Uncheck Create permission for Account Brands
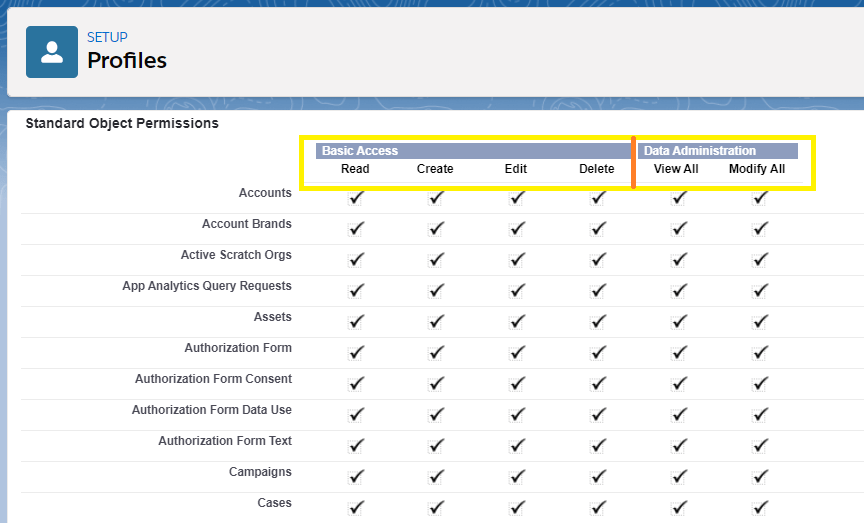The image size is (864, 523). [x=436, y=229]
